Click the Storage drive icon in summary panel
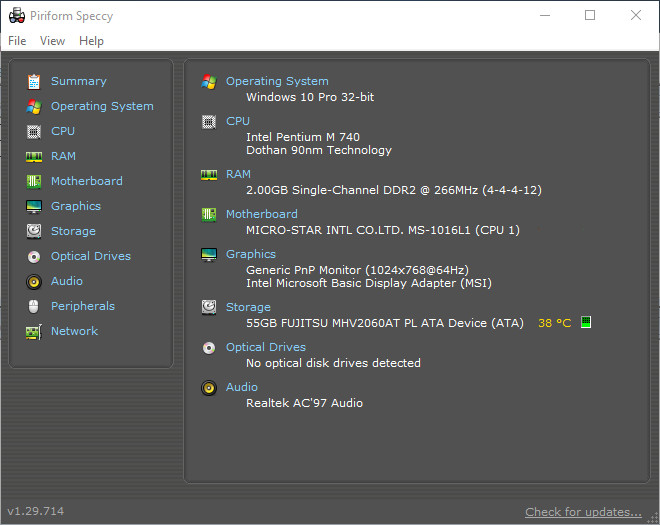This screenshot has width=660, height=525. [209, 307]
